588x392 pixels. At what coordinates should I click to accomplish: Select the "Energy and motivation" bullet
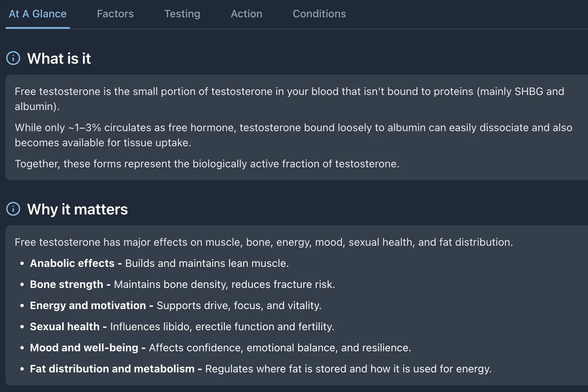[x=175, y=305]
